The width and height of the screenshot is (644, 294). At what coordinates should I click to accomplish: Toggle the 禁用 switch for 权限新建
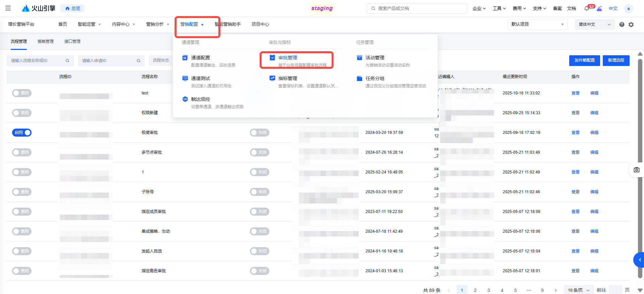tap(22, 113)
